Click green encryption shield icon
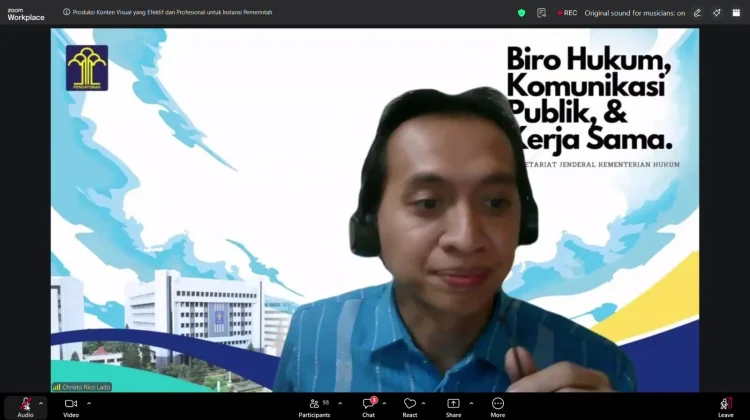750x420 pixels. tap(521, 13)
